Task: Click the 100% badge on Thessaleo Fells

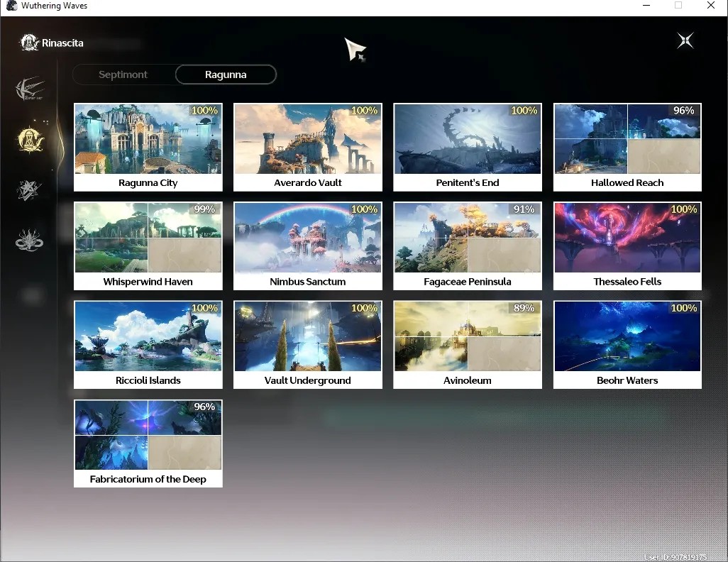Action: click(x=684, y=209)
